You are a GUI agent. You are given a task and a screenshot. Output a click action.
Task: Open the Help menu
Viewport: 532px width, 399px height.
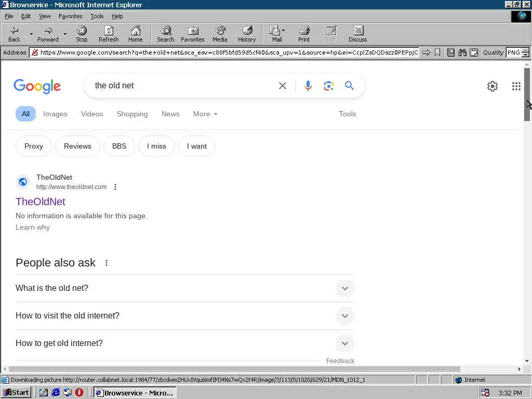[117, 16]
